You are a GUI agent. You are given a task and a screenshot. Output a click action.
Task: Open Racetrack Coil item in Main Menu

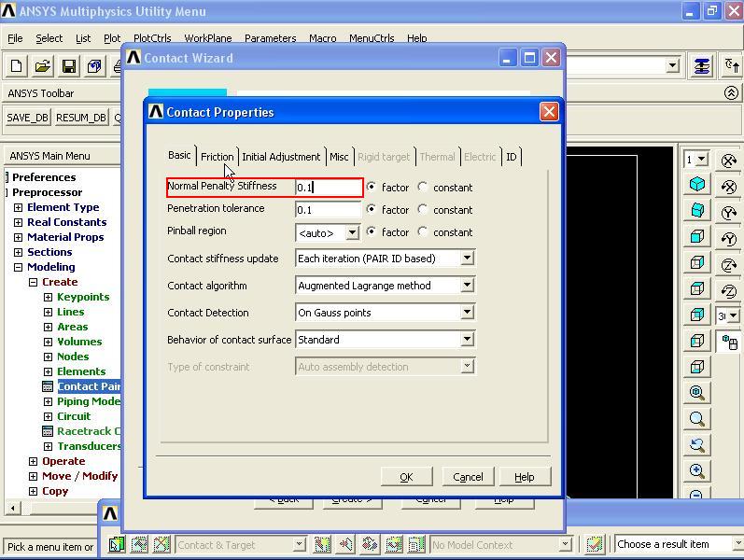point(89,431)
